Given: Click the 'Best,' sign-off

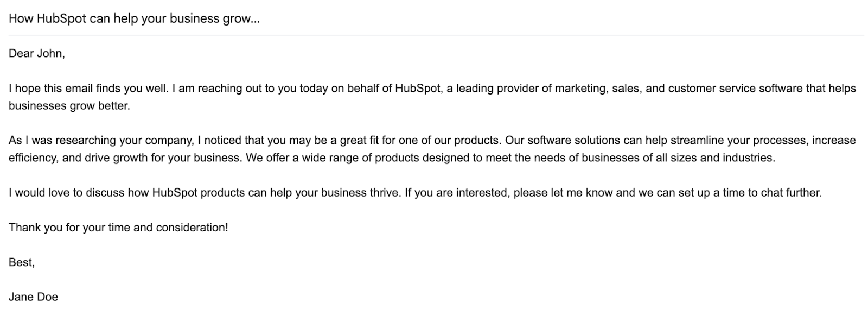Looking at the screenshot, I should 22,262.
